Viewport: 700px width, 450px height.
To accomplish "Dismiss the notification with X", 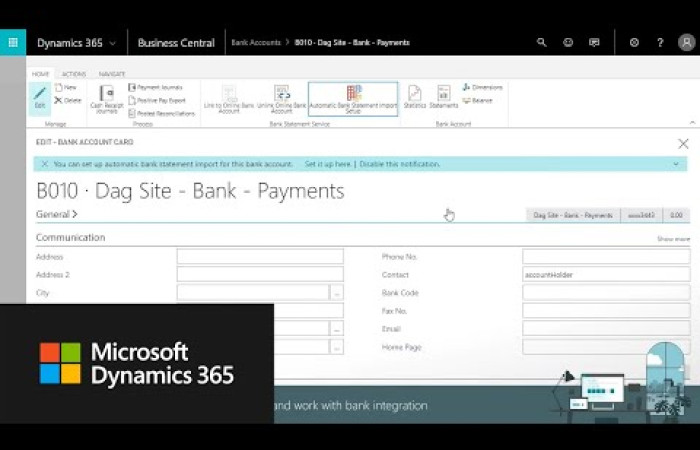I will tap(45, 164).
